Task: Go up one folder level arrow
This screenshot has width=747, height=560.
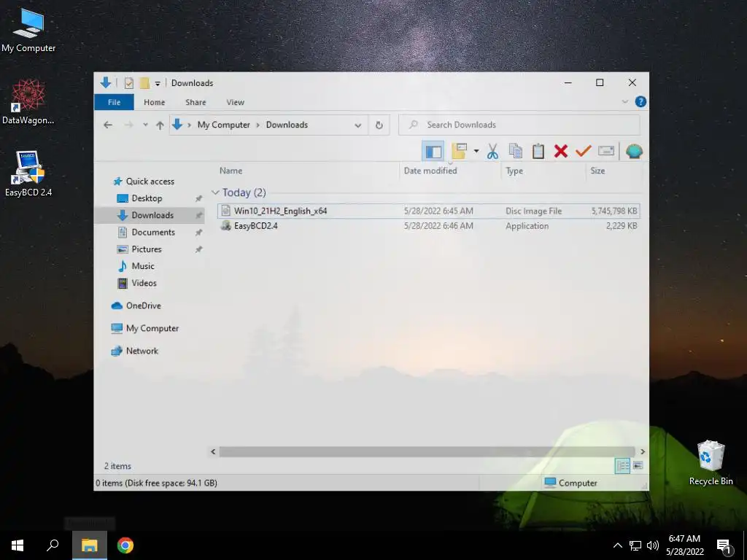Action: (x=160, y=125)
